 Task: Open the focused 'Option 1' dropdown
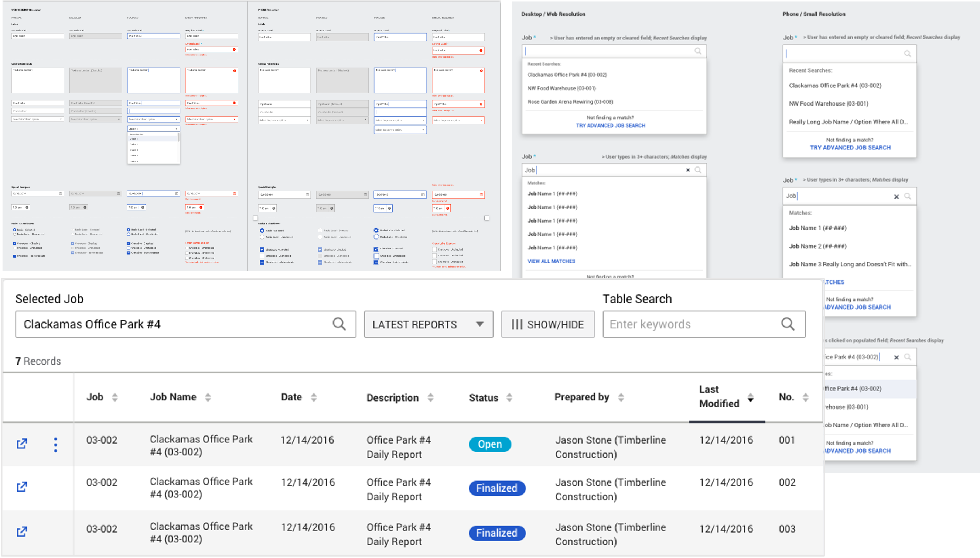[x=153, y=129]
